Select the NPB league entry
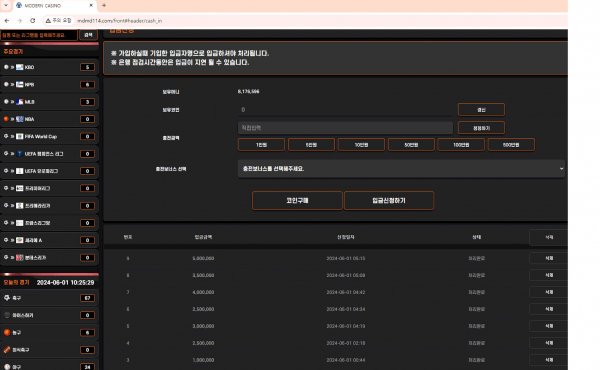The width and height of the screenshot is (600, 370). point(49,84)
